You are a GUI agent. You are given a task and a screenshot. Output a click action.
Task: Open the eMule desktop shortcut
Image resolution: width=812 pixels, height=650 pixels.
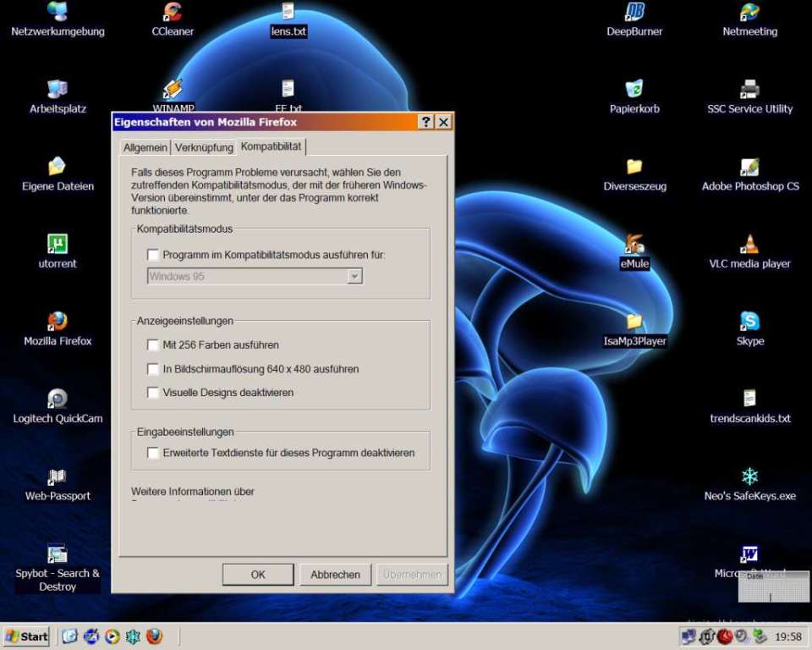[634, 245]
